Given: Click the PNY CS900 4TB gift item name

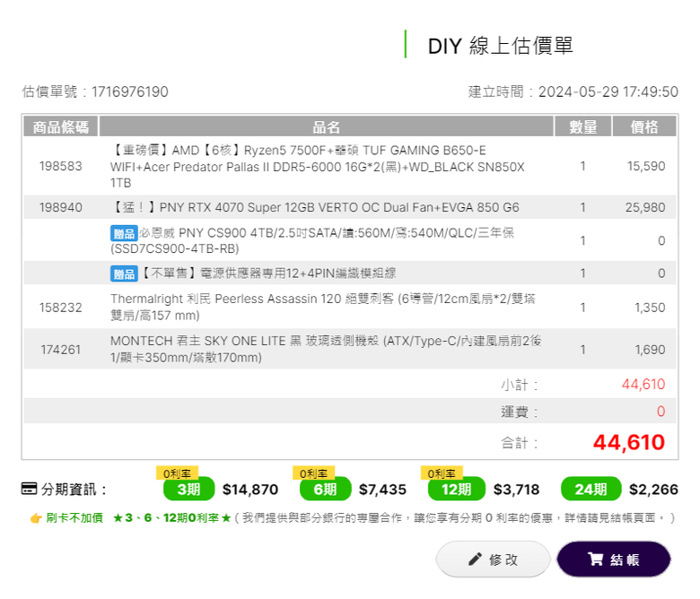Looking at the screenshot, I should click(x=312, y=240).
